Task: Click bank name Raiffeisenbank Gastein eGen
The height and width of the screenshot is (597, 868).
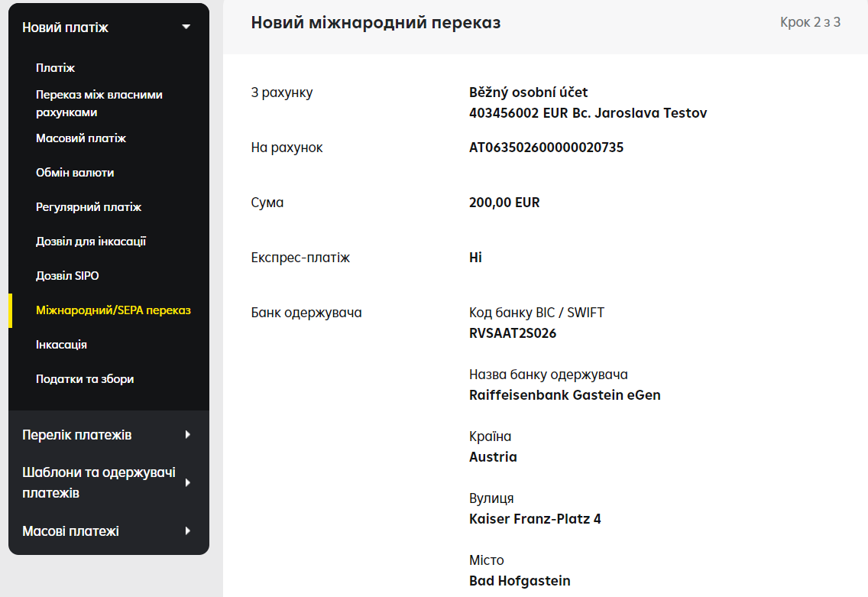Action: point(565,395)
